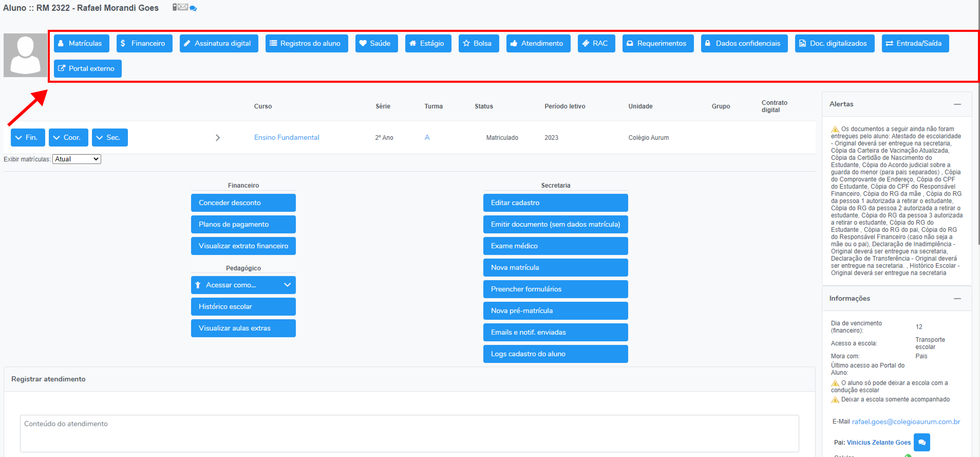The width and height of the screenshot is (980, 457).
Task: Expand the Acessar como... dropdown
Action: [x=243, y=285]
